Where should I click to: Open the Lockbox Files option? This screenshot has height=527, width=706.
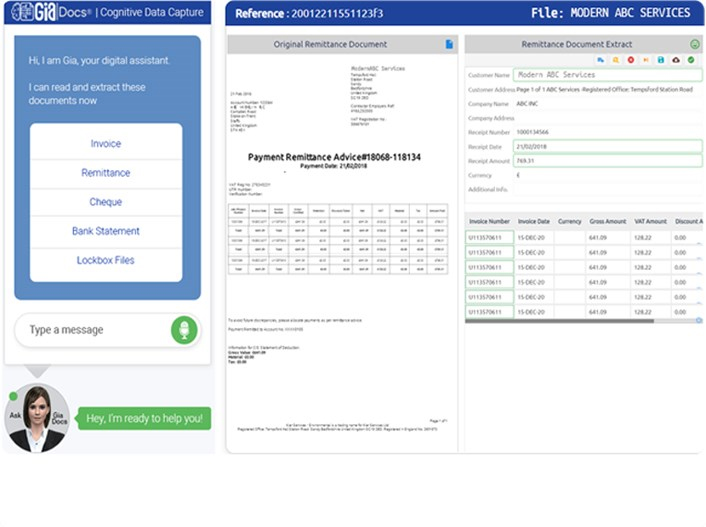[x=106, y=260]
